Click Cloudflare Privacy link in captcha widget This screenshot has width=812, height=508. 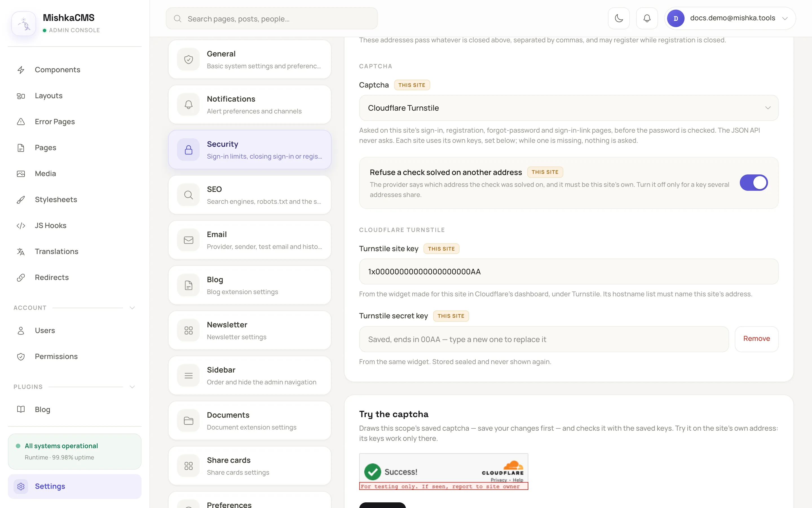coord(498,480)
